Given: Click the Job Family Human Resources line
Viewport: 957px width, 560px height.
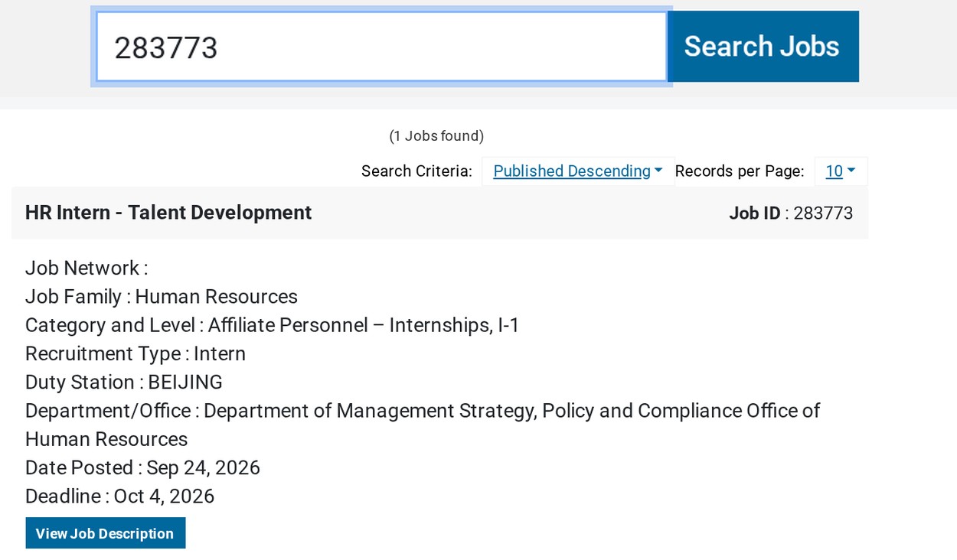Looking at the screenshot, I should pyautogui.click(x=162, y=297).
